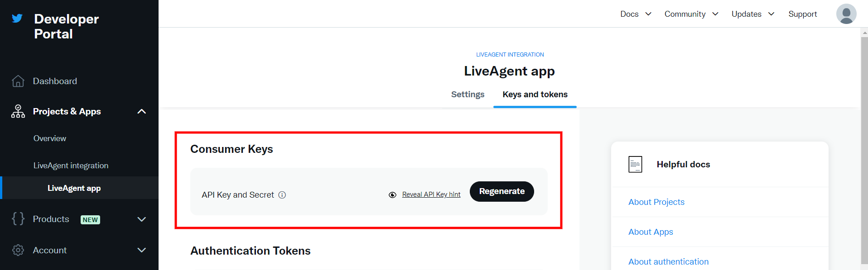Click the Account gear icon
This screenshot has width=868, height=270.
click(x=18, y=250)
